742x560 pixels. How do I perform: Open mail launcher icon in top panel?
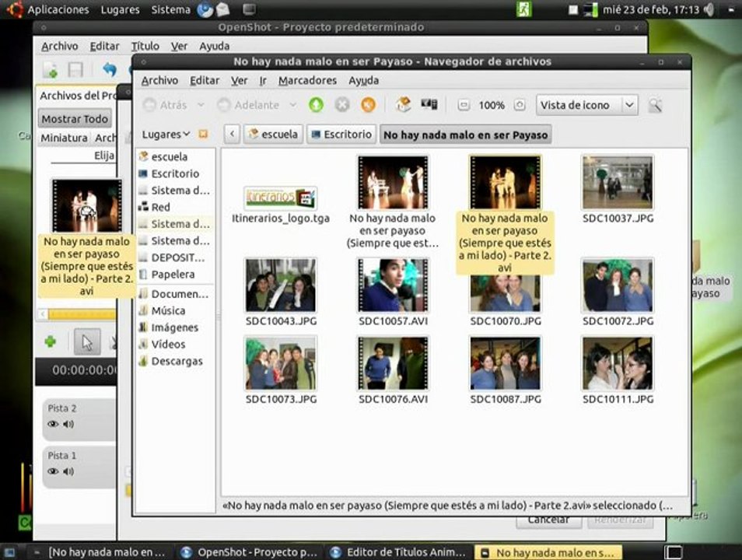point(223,9)
